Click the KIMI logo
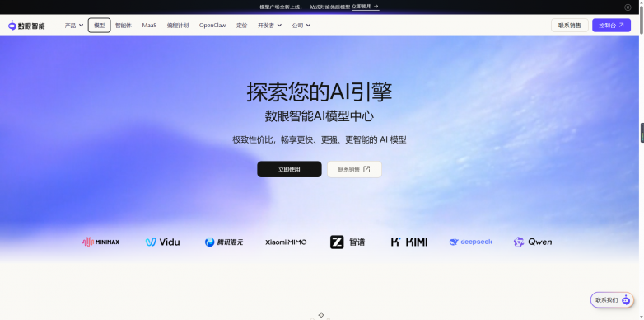This screenshot has height=320, width=644. (x=409, y=242)
